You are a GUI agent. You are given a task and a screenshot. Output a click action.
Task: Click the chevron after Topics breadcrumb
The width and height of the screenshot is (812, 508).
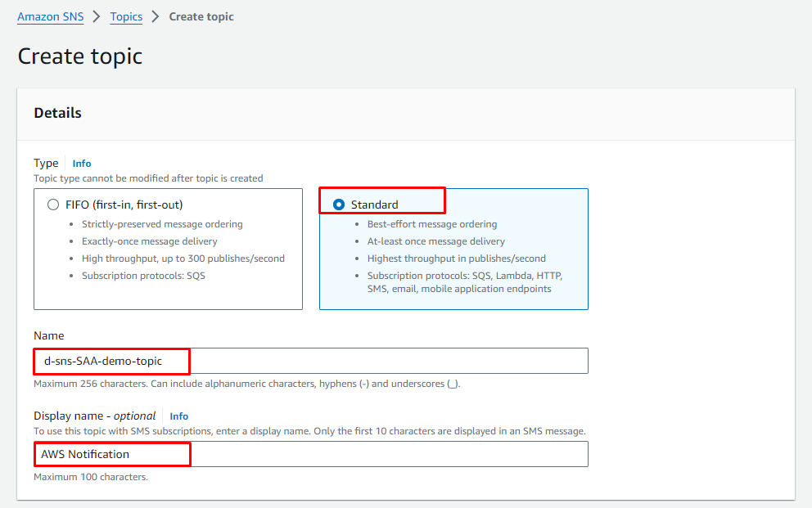click(156, 16)
